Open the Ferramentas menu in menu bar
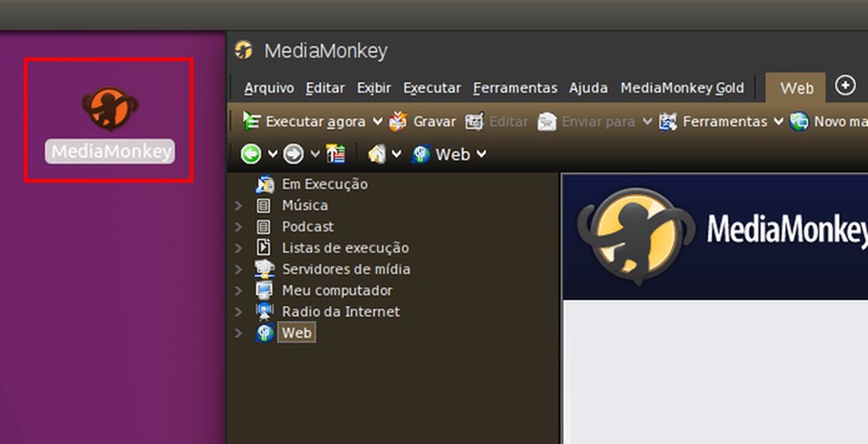The width and height of the screenshot is (868, 444). pos(515,88)
